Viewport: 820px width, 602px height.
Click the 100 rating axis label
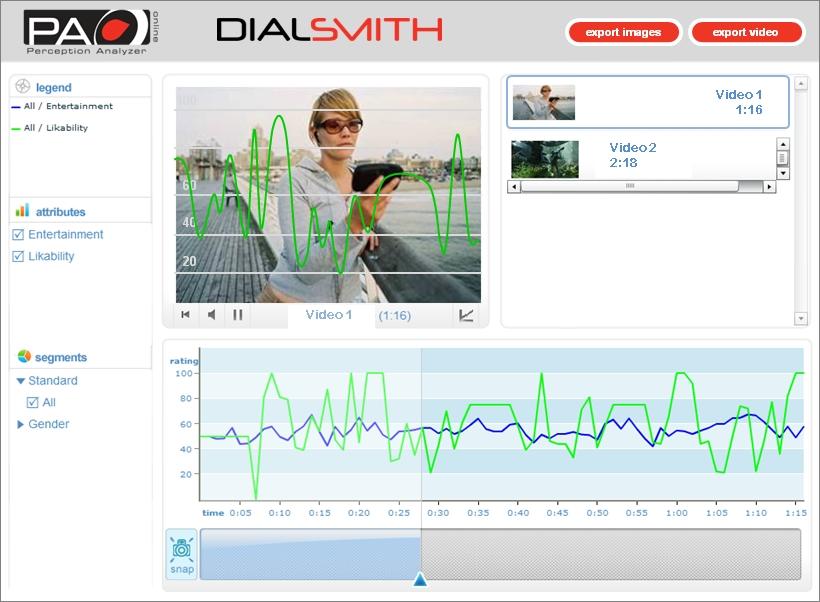coord(184,373)
